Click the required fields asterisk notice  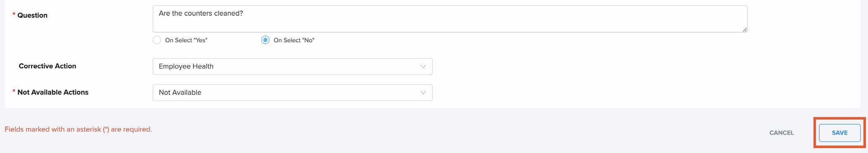tap(78, 129)
